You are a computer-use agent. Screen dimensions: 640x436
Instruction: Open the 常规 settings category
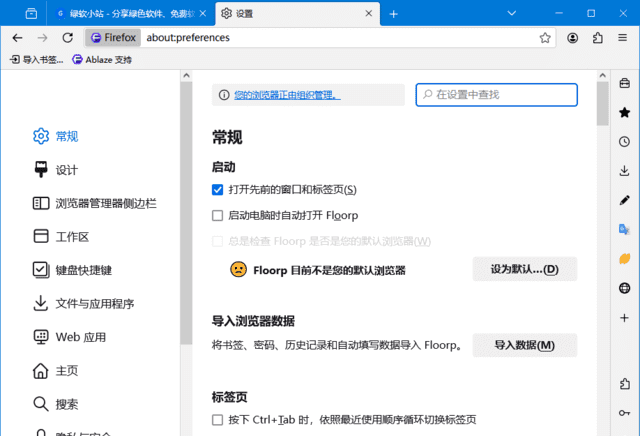click(56, 136)
